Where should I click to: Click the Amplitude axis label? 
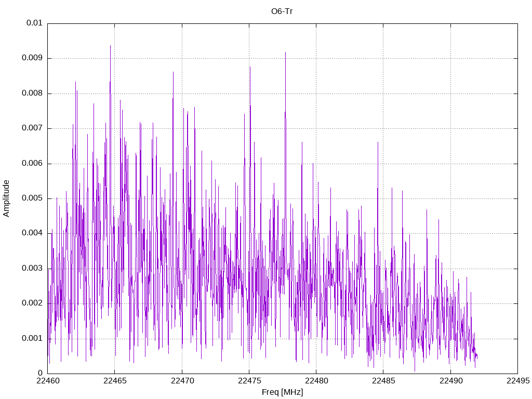coord(6,198)
